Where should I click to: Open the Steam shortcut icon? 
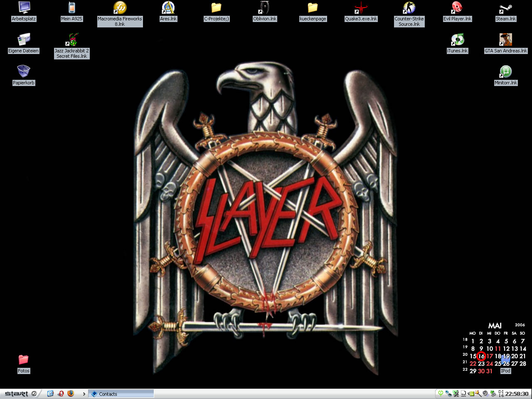tap(505, 8)
